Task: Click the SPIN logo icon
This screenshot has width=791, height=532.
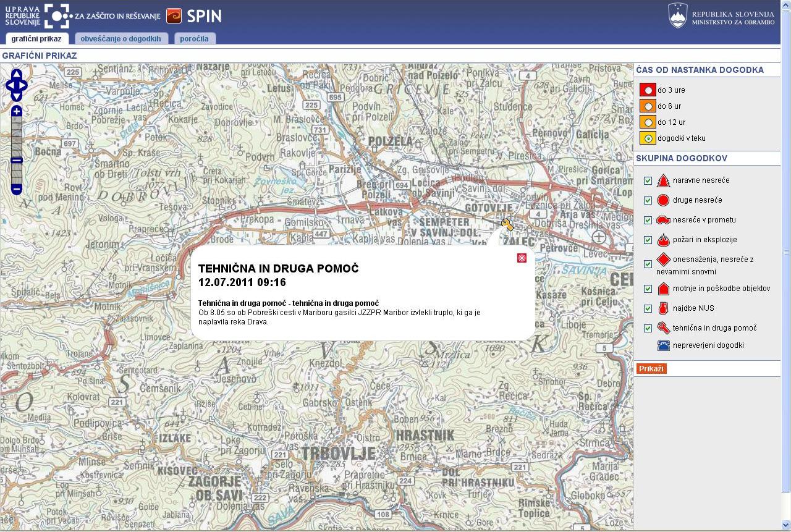Action: point(174,16)
